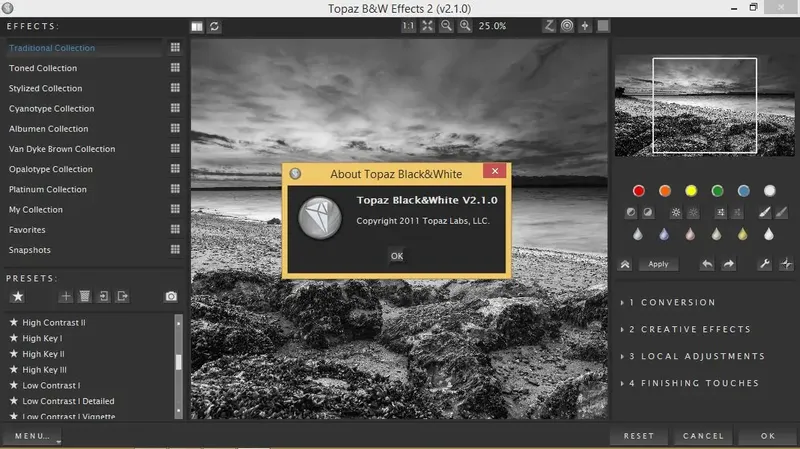The height and width of the screenshot is (449, 800).
Task: Click the gray square icon in toolbar
Action: click(603, 26)
